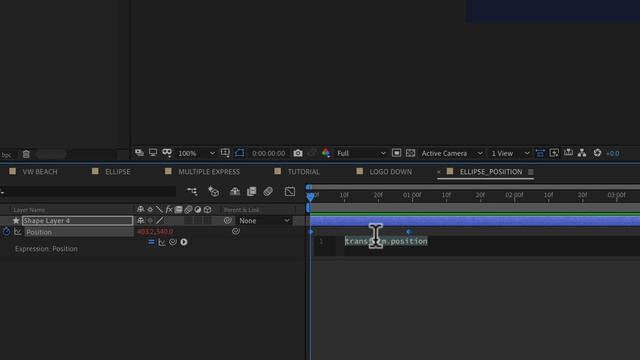This screenshot has height=360, width=640.
Task: Click the primary viewer monitor icon
Action: coord(153,153)
